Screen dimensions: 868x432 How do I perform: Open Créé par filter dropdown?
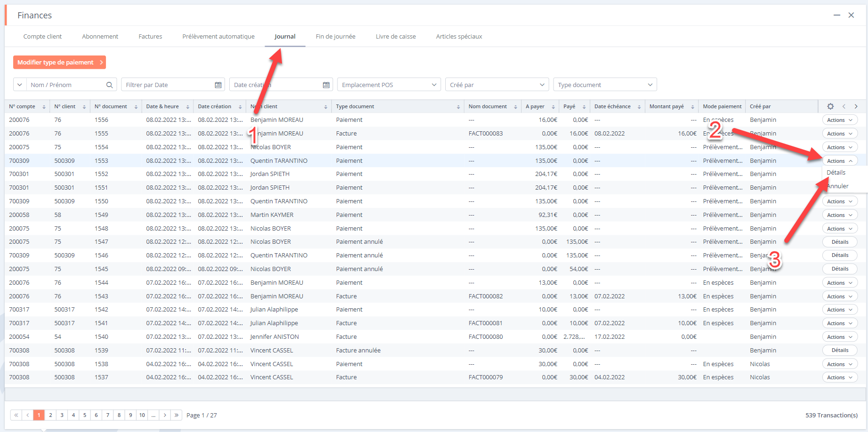497,85
